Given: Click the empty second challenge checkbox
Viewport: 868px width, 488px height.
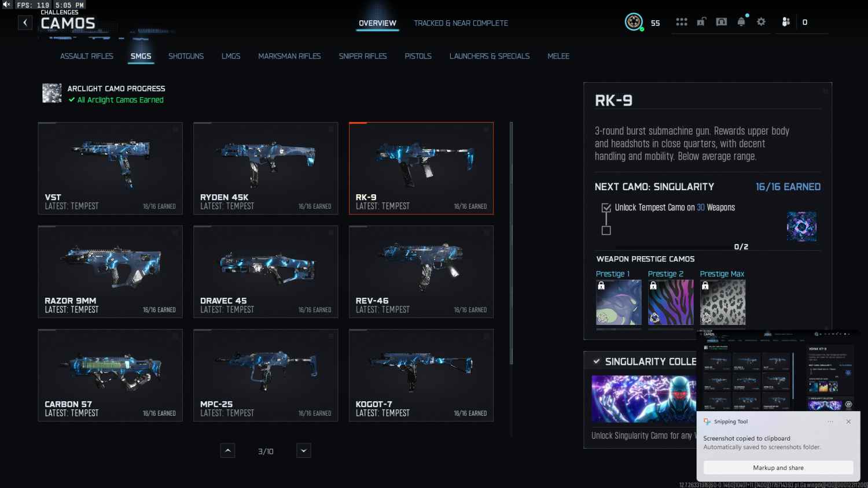Looking at the screenshot, I should (606, 230).
